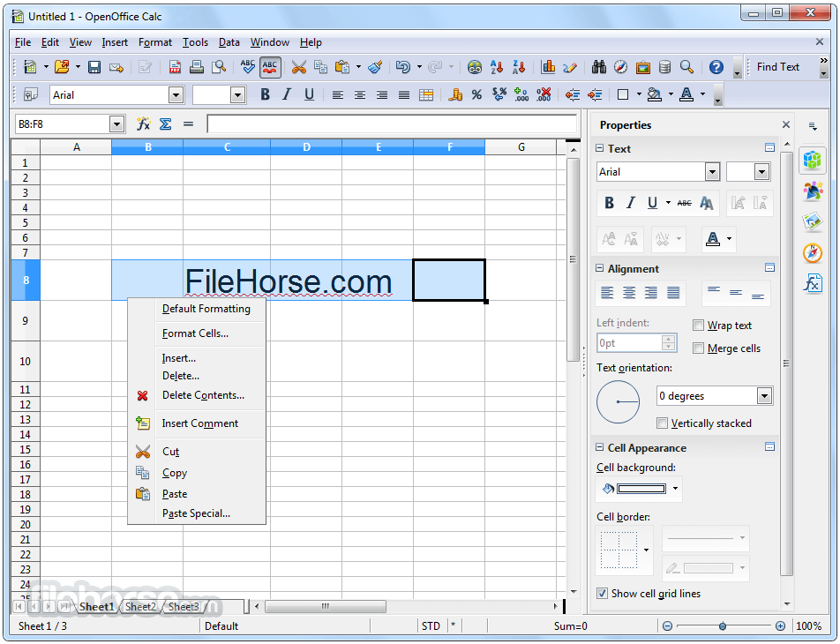Toggle Italic in Properties panel

(x=631, y=203)
